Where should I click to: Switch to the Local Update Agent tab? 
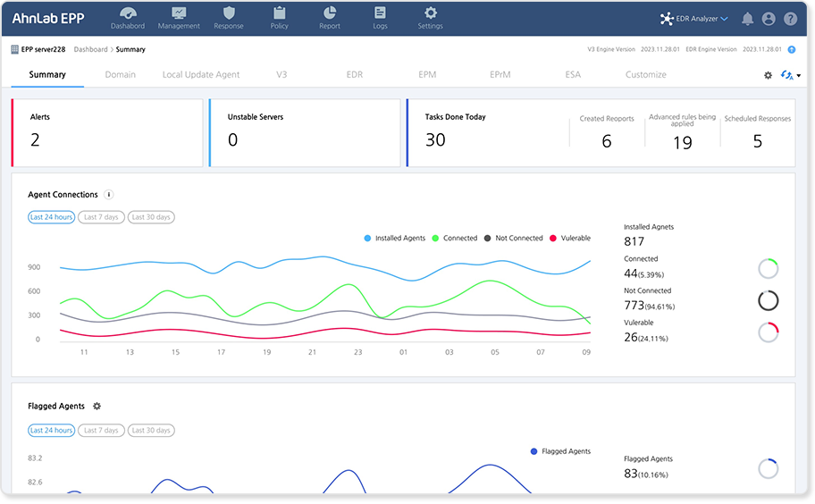coord(201,75)
